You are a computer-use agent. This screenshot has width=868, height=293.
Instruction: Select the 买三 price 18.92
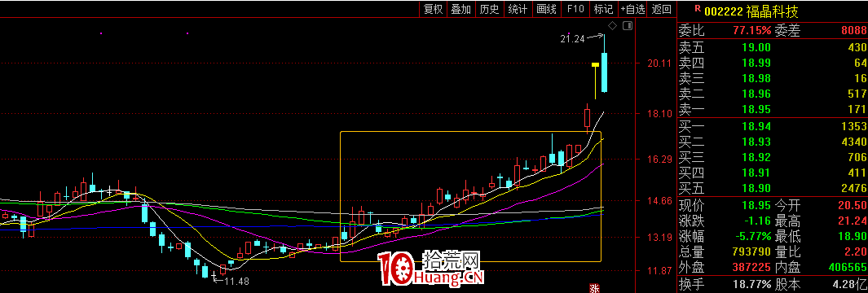(756, 158)
